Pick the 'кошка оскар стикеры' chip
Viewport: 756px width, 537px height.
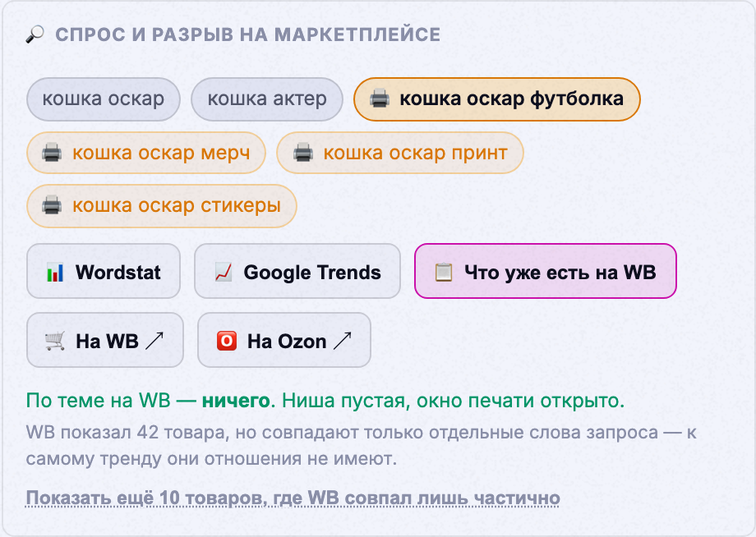coord(162,205)
